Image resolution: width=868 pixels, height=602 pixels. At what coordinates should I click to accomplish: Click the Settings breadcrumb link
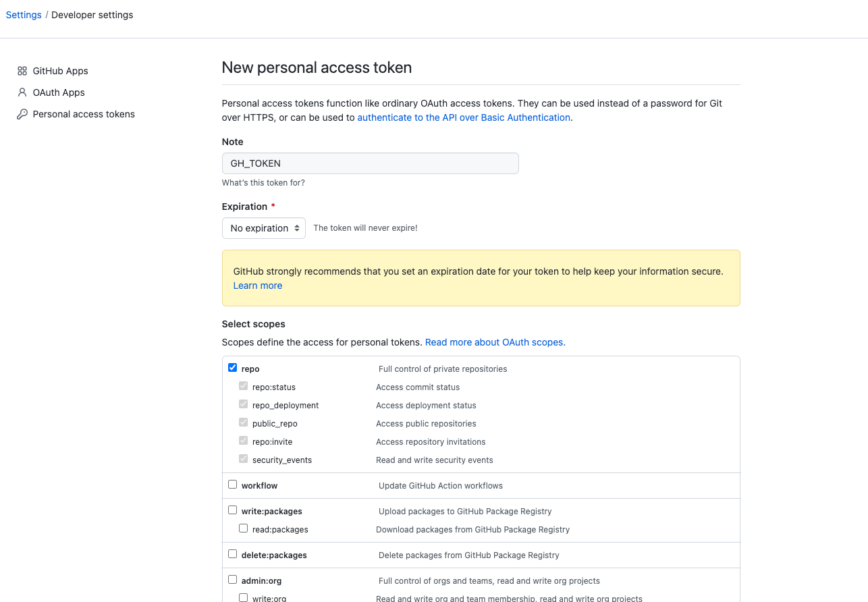click(x=24, y=15)
